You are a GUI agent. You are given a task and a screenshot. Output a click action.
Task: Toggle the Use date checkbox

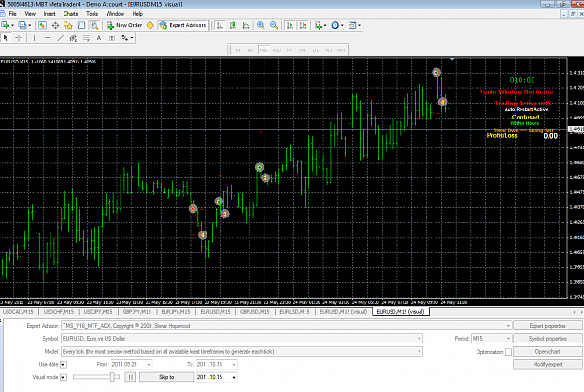pyautogui.click(x=64, y=365)
